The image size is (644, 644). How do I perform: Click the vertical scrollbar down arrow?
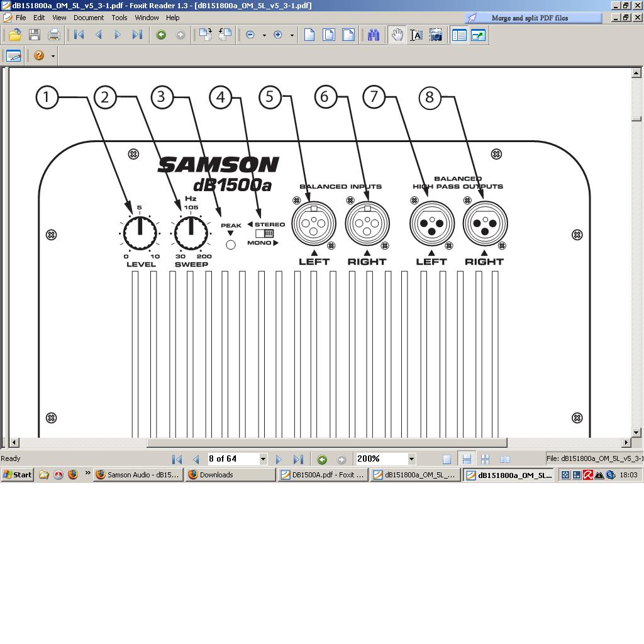coord(636,433)
